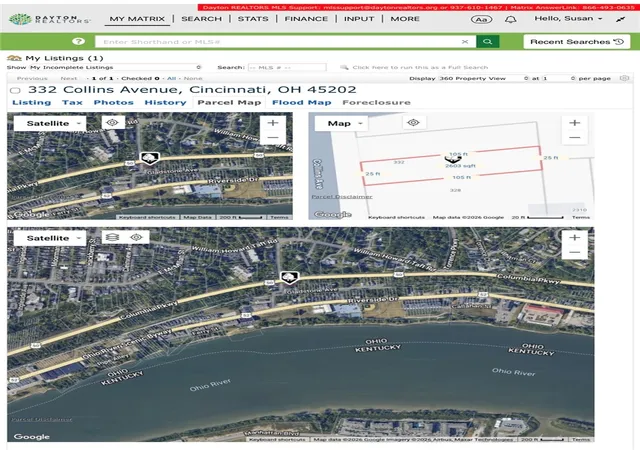The width and height of the screenshot is (640, 450).
Task: Select All checked listings link
Action: pyautogui.click(x=171, y=78)
